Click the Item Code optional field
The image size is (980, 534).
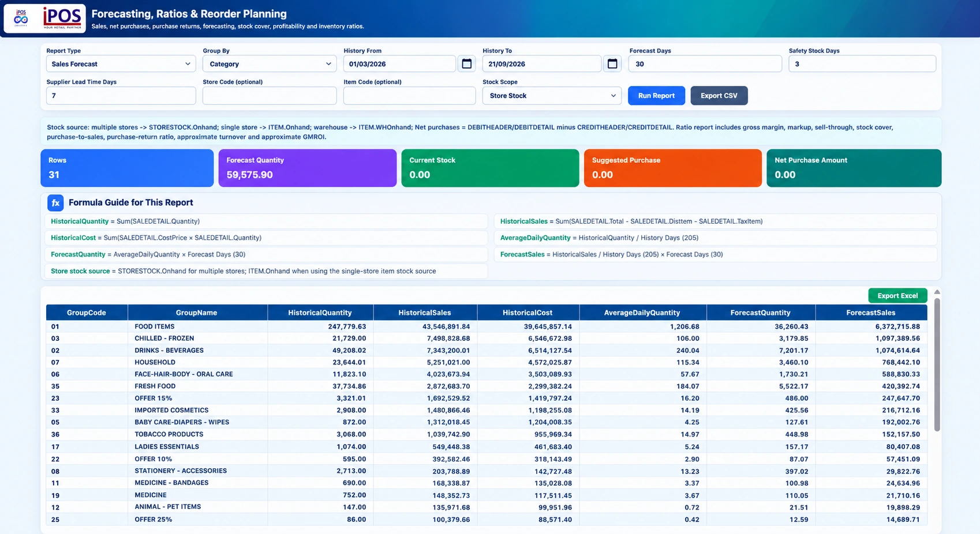(410, 96)
